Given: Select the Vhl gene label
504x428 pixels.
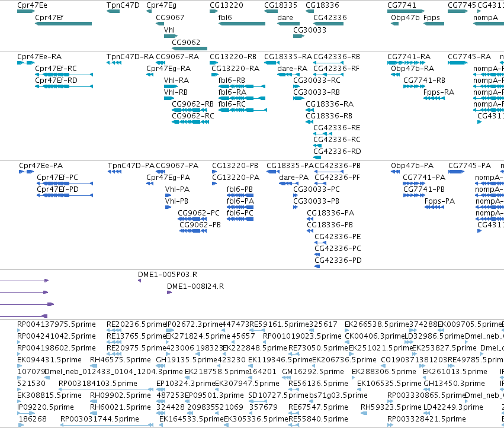Looking at the screenshot, I should (x=169, y=30).
